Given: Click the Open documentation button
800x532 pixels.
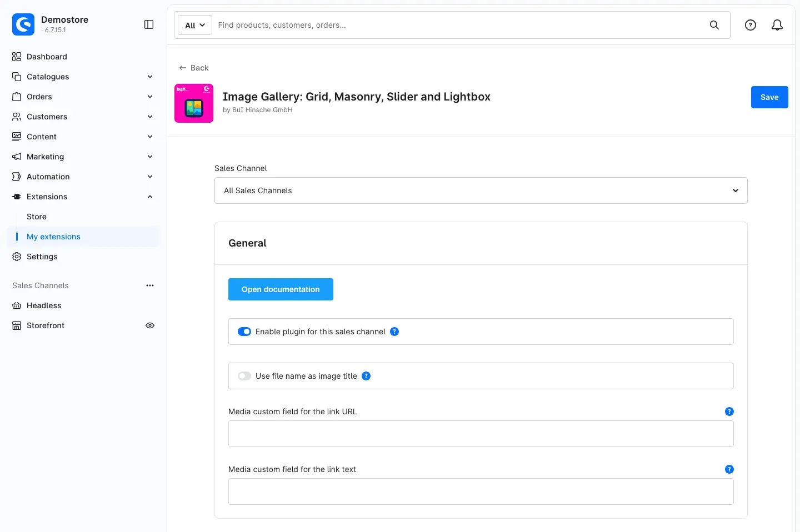Looking at the screenshot, I should pyautogui.click(x=281, y=289).
